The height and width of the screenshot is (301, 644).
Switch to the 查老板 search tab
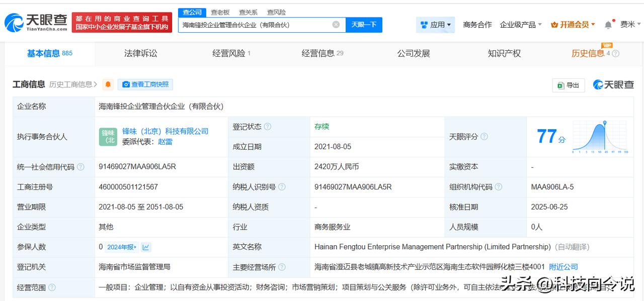[x=220, y=12]
